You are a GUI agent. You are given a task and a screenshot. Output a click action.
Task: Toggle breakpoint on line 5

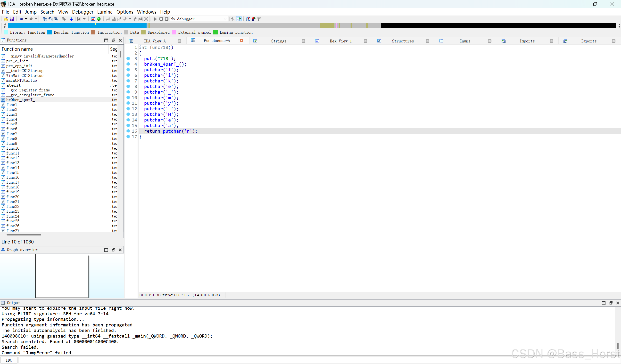tap(128, 70)
